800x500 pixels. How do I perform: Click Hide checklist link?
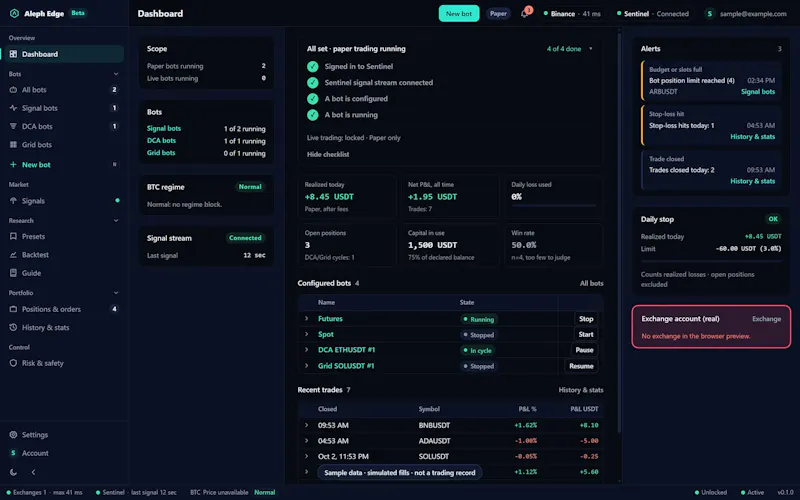coord(328,155)
